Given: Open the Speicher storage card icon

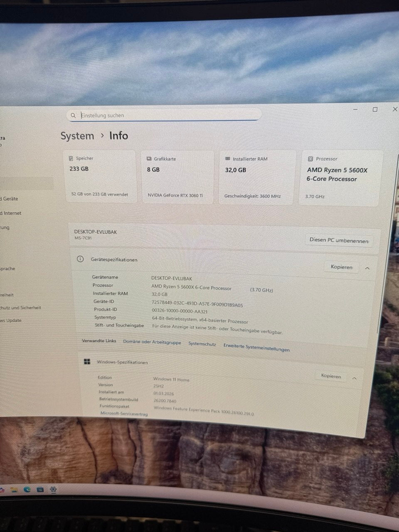Looking at the screenshot, I should [71, 158].
